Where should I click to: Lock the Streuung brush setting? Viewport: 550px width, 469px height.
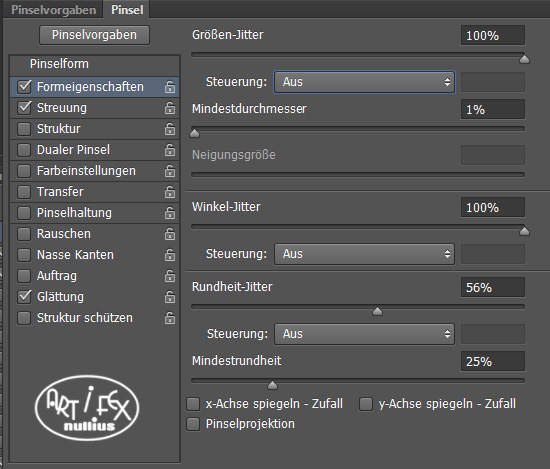point(170,108)
